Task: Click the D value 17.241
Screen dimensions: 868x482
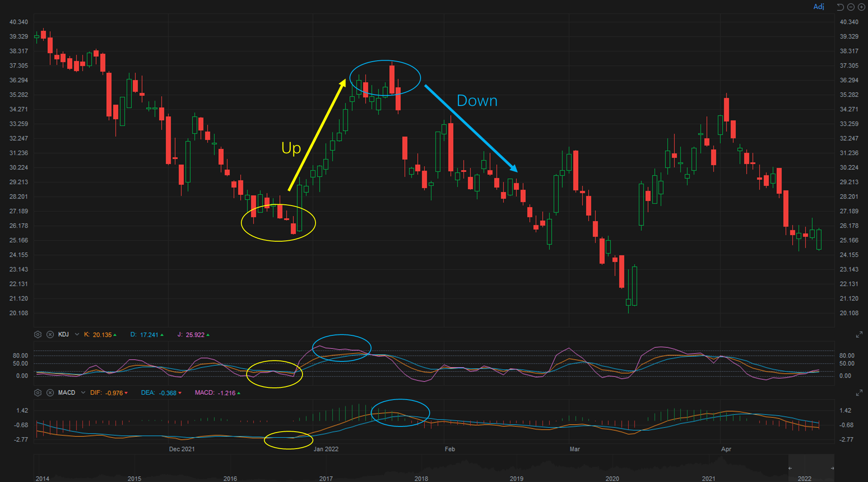Action: point(149,335)
